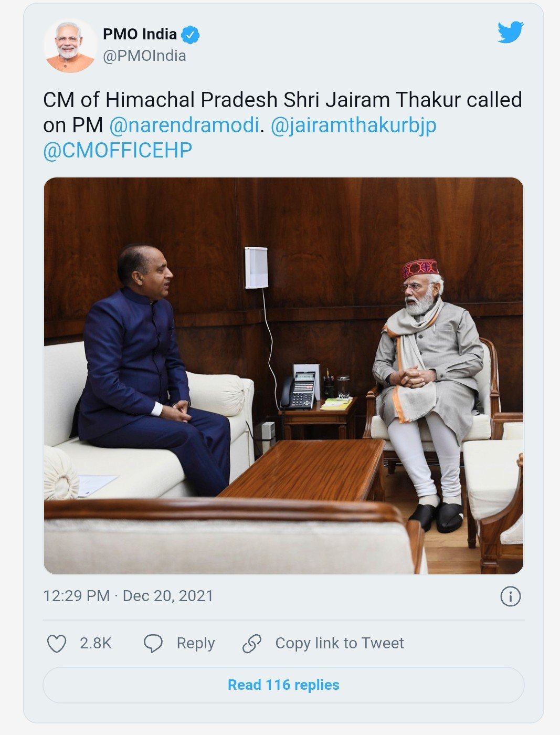The image size is (560, 735).
Task: Click the tweet info icon
Action: (x=511, y=596)
